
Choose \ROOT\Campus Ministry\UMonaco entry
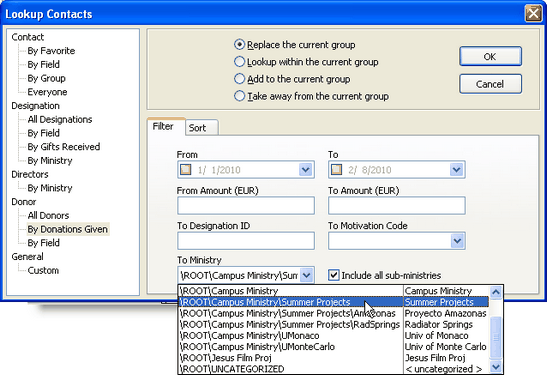coord(290,336)
